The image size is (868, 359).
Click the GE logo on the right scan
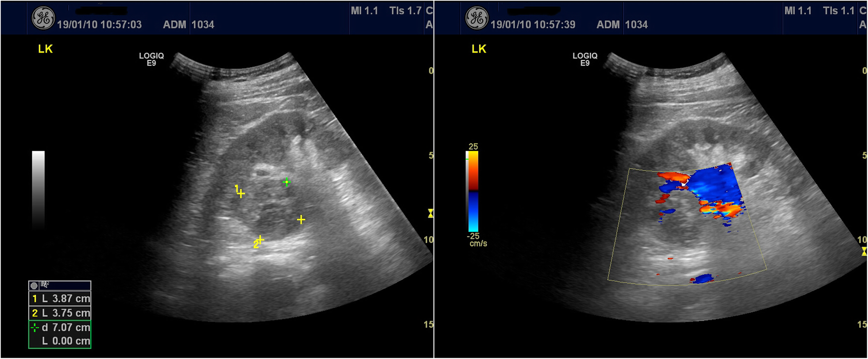[x=477, y=19]
